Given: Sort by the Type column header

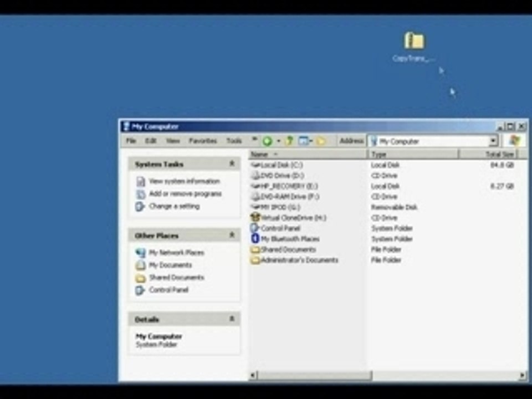Looking at the screenshot, I should click(x=413, y=155).
